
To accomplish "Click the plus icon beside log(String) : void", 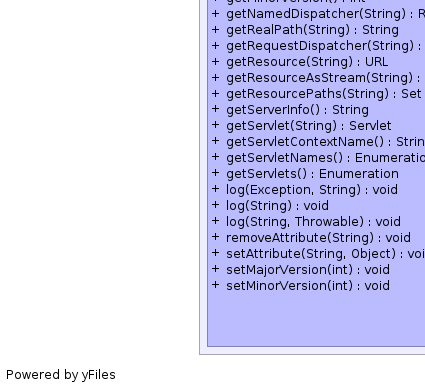I will click(x=216, y=205).
